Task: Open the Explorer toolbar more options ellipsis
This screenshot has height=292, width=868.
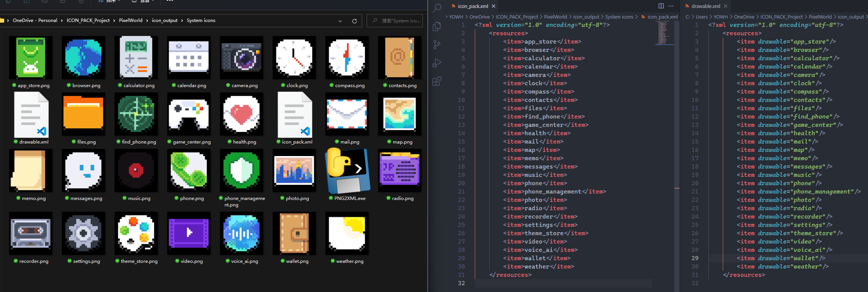Action: 170,1
